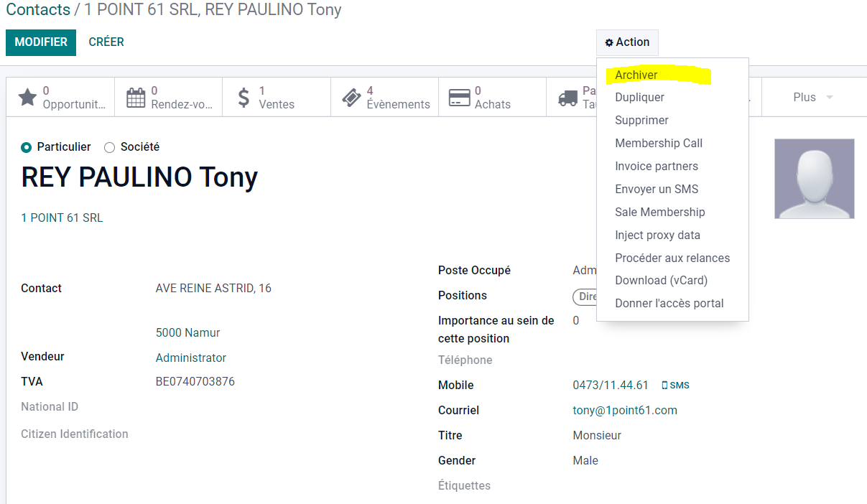The height and width of the screenshot is (504, 867).
Task: Open the tony@1point61.com email link
Action: pyautogui.click(x=624, y=411)
